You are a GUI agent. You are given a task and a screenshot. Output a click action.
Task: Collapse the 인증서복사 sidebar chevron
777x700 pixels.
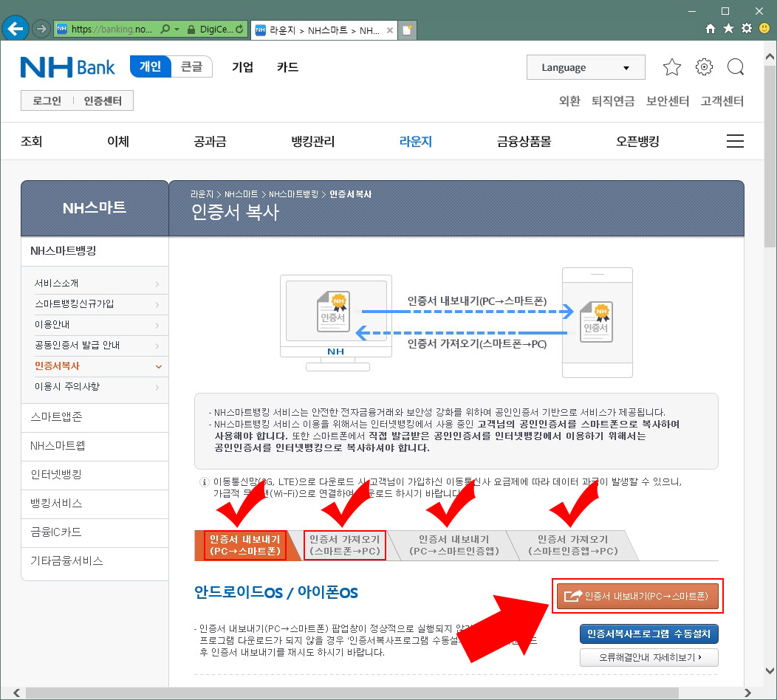click(158, 366)
